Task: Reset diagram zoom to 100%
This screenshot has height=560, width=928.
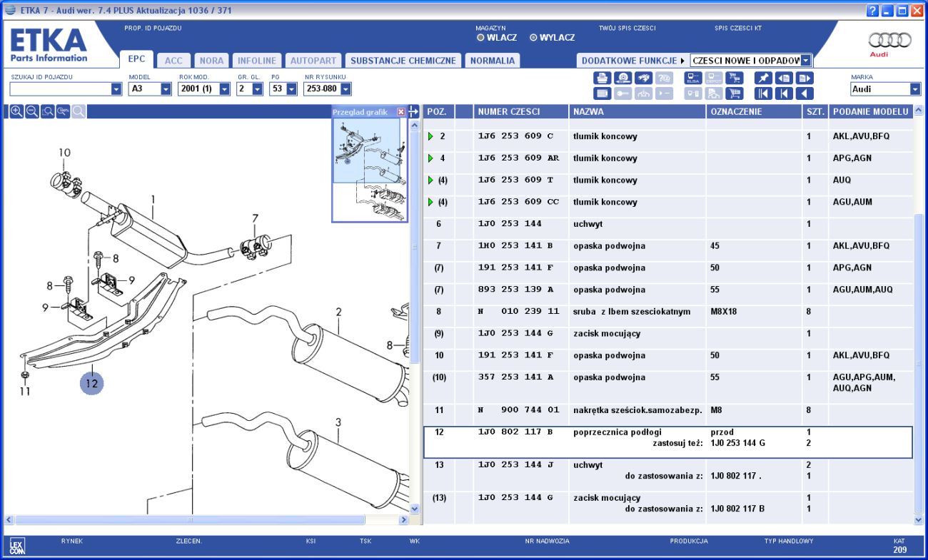Action: point(64,111)
